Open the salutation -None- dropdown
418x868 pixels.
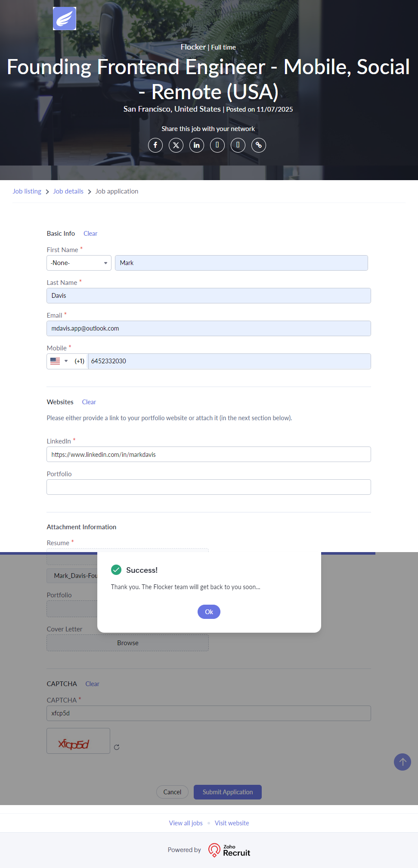coord(79,263)
